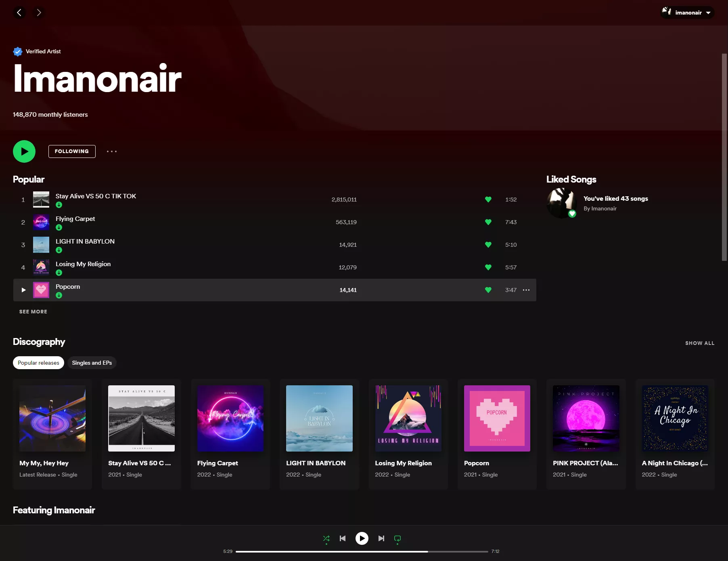This screenshot has height=561, width=728.
Task: Resume playback with the player play button
Action: 362,538
